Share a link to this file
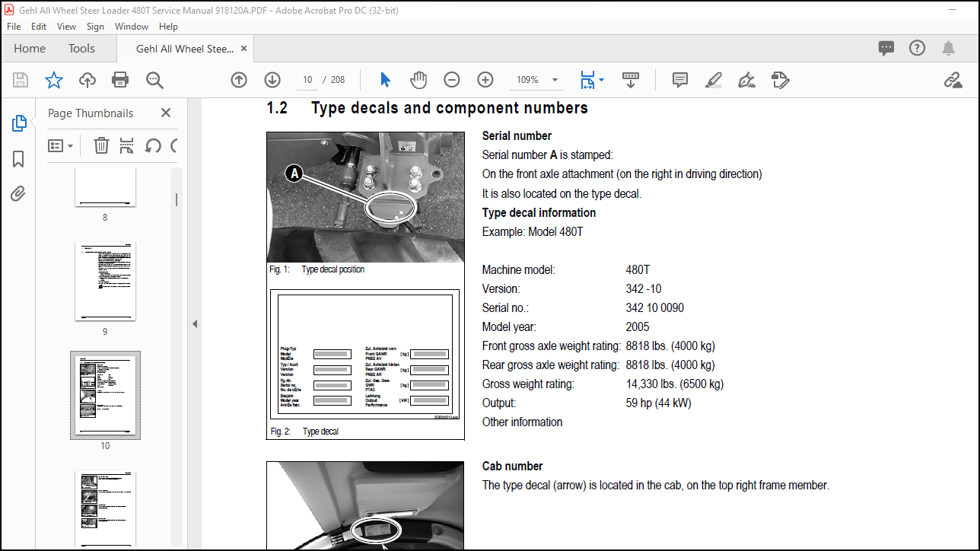This screenshot has width=980, height=551. [953, 80]
